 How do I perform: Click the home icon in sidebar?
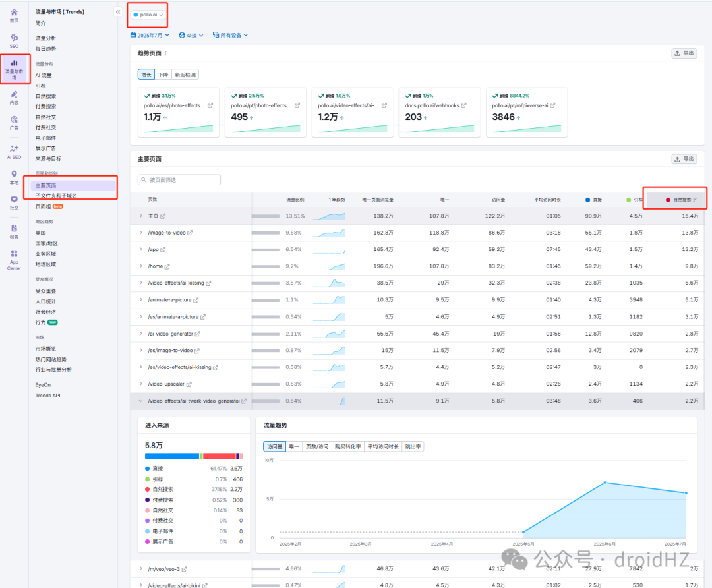point(14,15)
